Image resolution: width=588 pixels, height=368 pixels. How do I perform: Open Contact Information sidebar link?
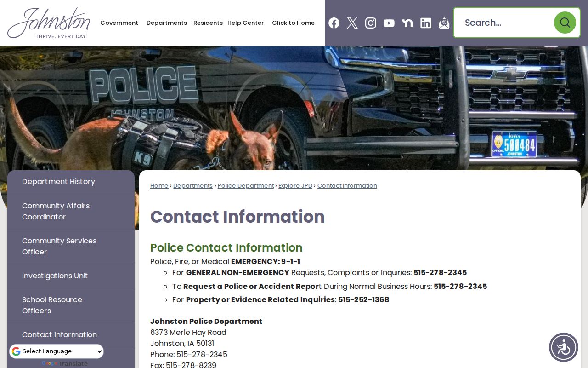(x=71, y=335)
